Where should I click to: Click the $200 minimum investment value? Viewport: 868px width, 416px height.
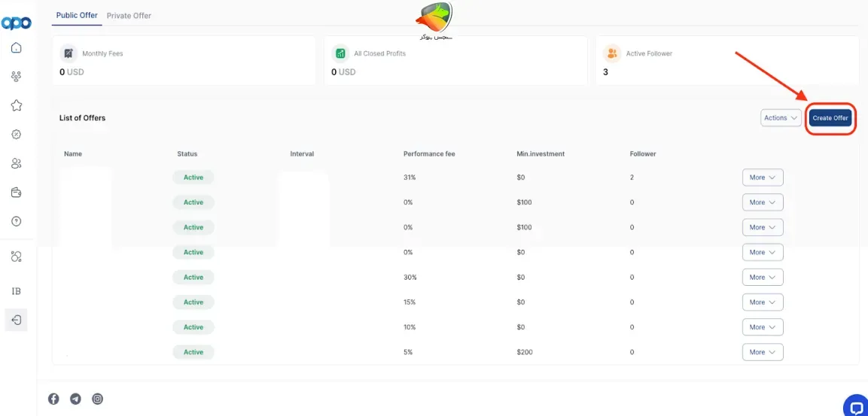pos(524,352)
